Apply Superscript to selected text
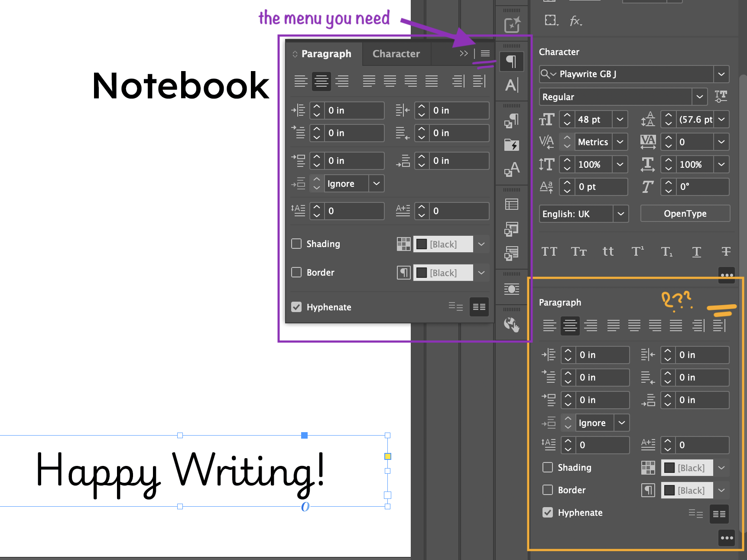Image resolution: width=747 pixels, height=560 pixels. (x=637, y=251)
